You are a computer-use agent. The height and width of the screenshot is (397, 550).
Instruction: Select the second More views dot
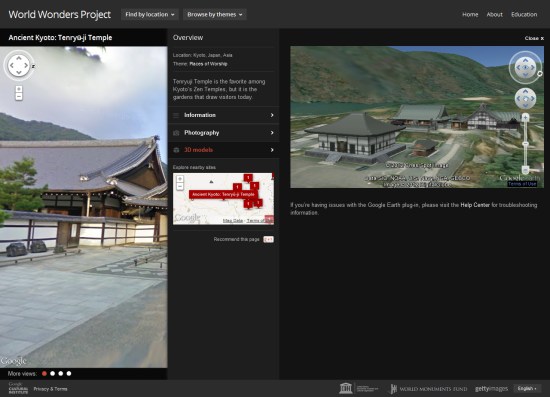53,374
